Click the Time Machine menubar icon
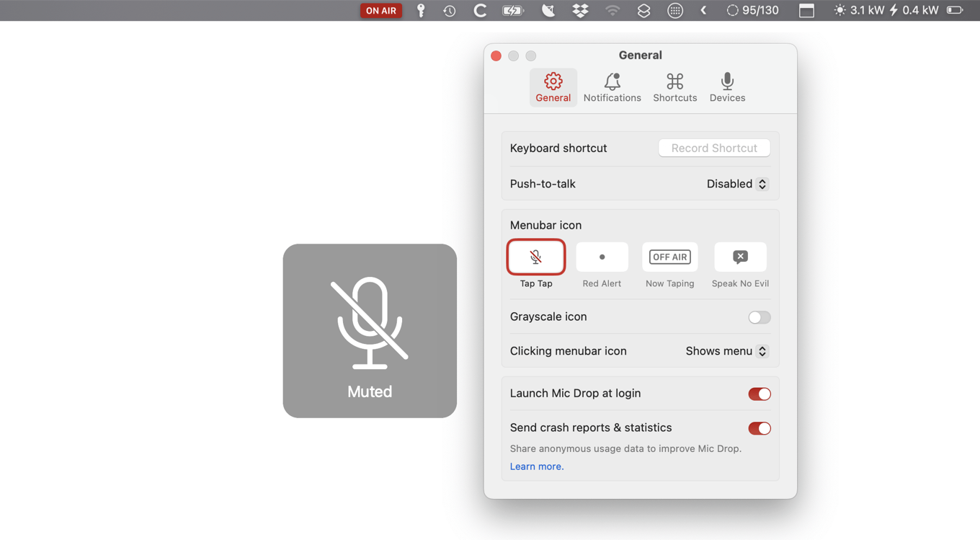The height and width of the screenshot is (540, 980). click(x=449, y=11)
